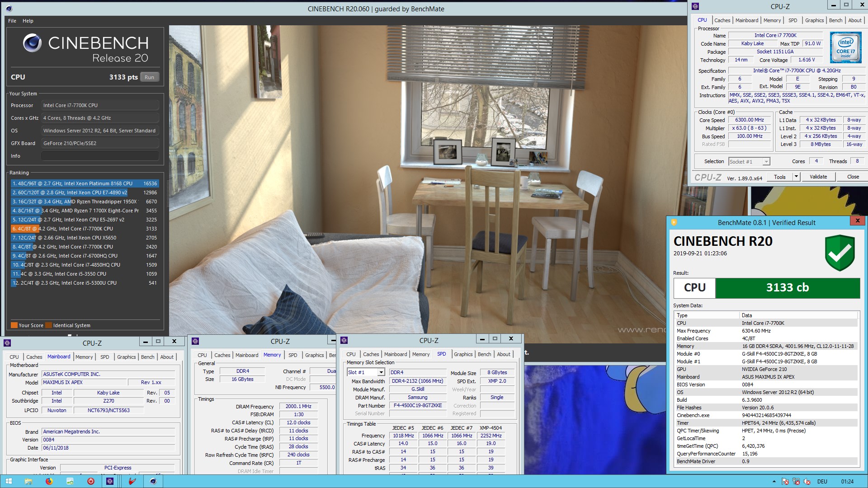Click part number F4-4500C19-8GTZKKE field
Screen dimensions: 868x488
coord(418,406)
